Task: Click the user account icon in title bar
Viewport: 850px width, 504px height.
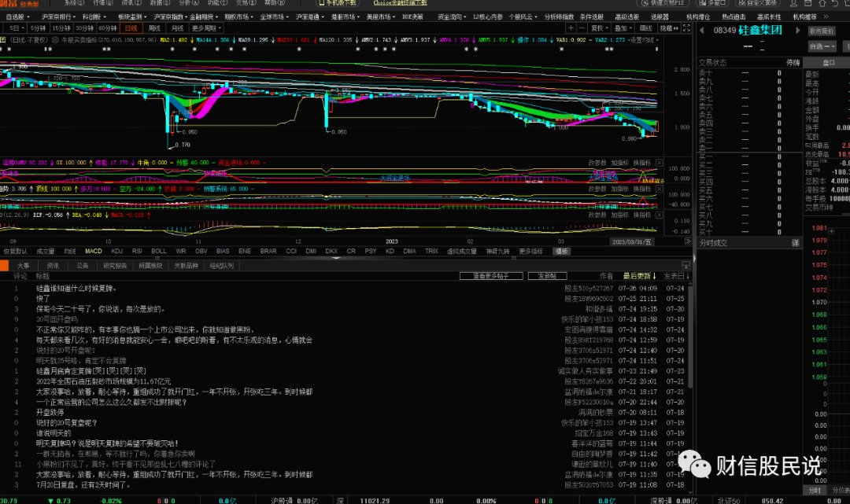Action: click(793, 3)
